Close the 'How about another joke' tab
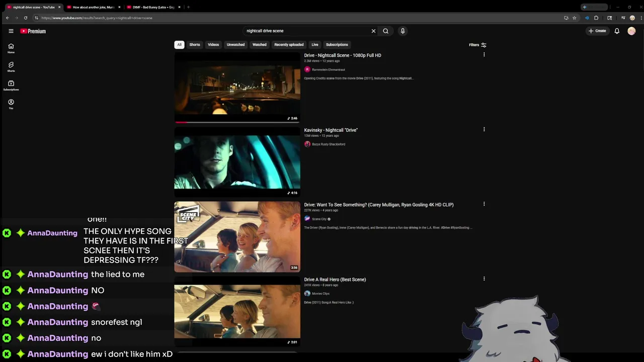This screenshot has height=362, width=644. [x=119, y=7]
